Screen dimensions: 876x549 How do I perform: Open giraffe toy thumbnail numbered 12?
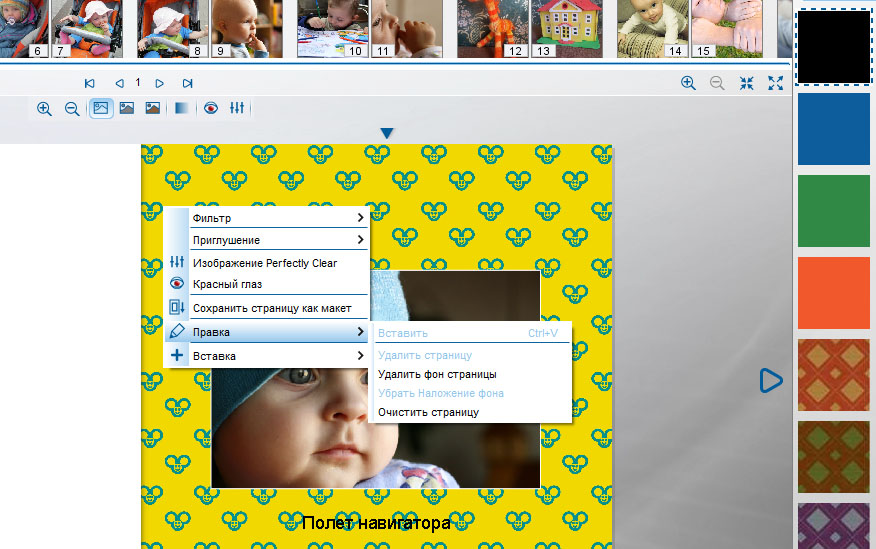493,28
